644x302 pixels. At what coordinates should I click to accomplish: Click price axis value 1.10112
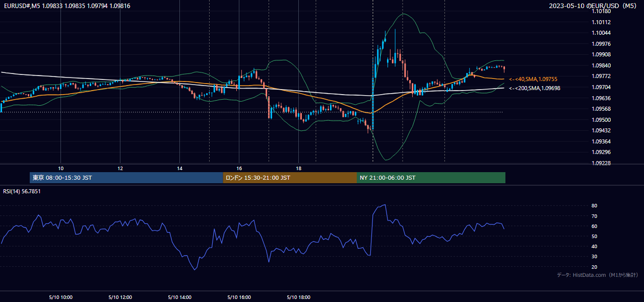tap(602, 22)
